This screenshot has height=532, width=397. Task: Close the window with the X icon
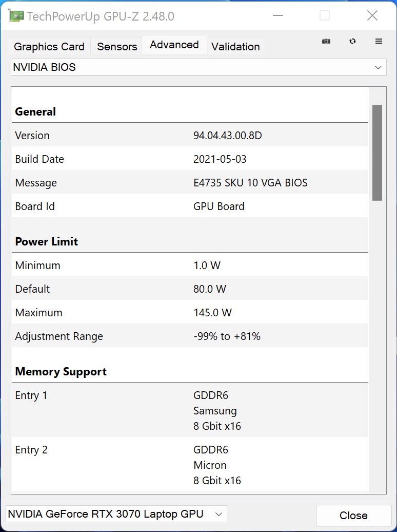(372, 16)
